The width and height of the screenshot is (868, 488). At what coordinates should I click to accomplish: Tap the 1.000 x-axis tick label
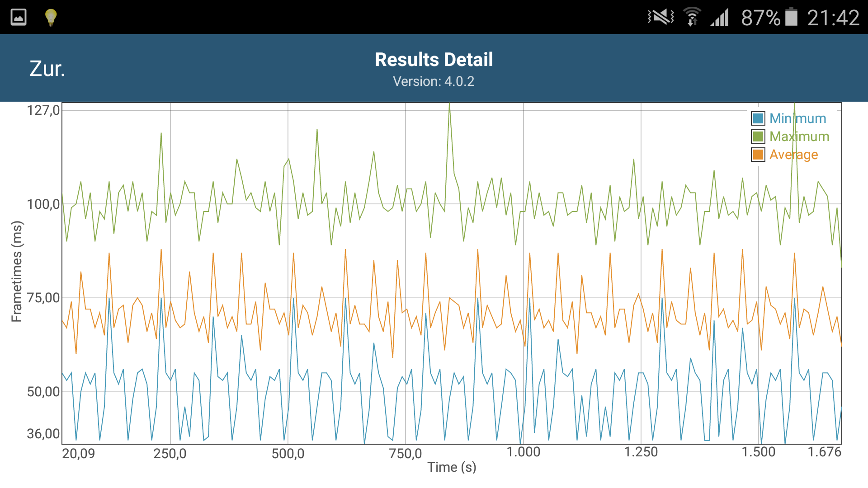[523, 452]
